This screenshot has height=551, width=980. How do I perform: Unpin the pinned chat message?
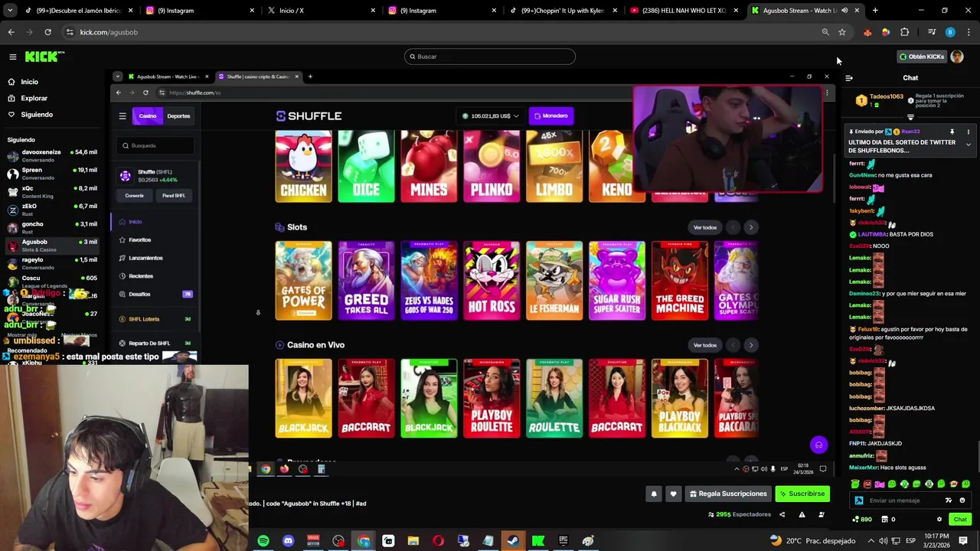click(x=952, y=132)
